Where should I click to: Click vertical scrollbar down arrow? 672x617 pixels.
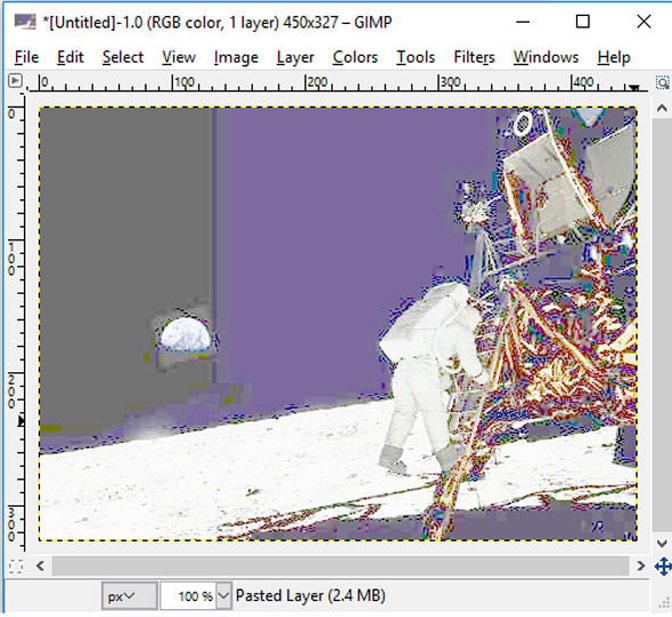661,544
